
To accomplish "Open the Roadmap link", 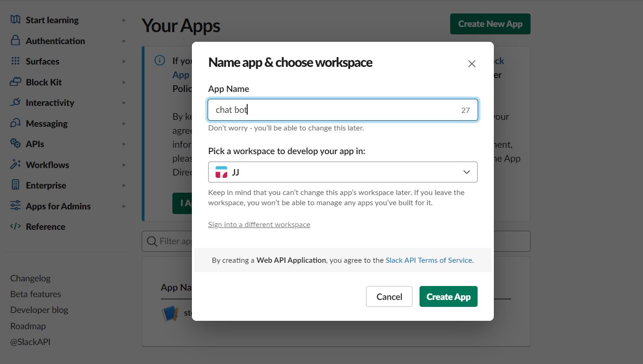I will pos(28,326).
